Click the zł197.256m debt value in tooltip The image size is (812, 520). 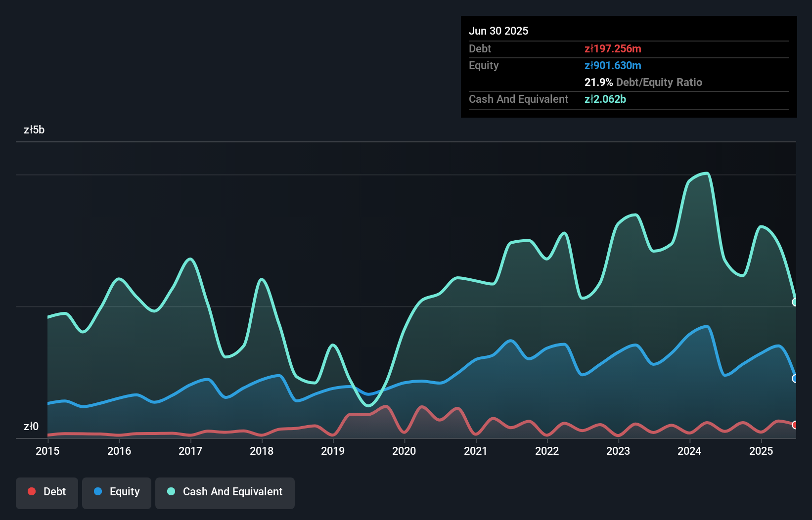click(613, 48)
